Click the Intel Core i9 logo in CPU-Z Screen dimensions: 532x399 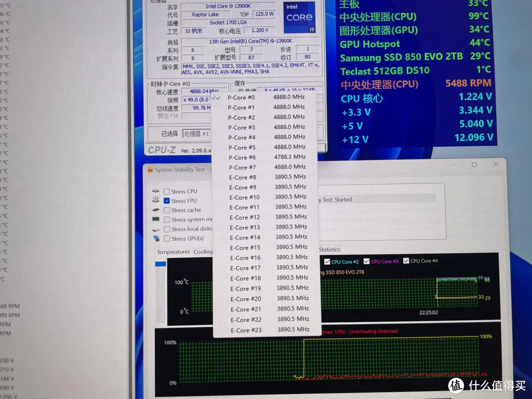click(299, 18)
